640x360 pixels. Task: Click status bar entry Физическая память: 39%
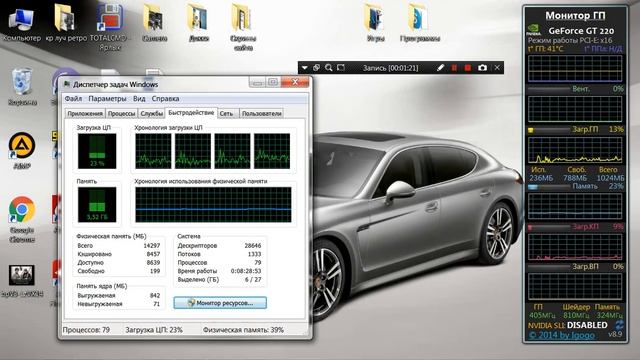(x=243, y=330)
